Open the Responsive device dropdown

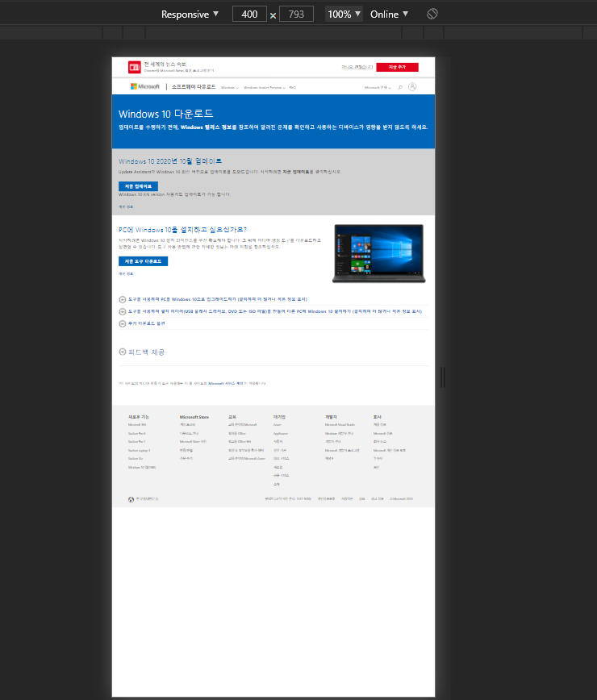[x=190, y=15]
